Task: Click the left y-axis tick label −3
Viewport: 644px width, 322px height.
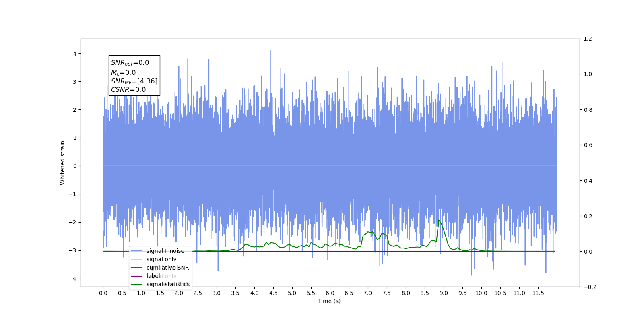Action: tap(72, 250)
